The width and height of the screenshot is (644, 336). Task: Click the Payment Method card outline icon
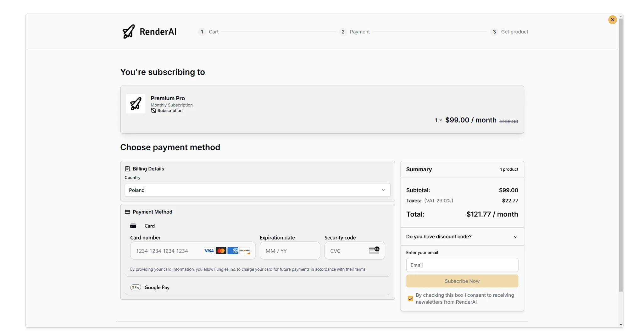pos(127,212)
